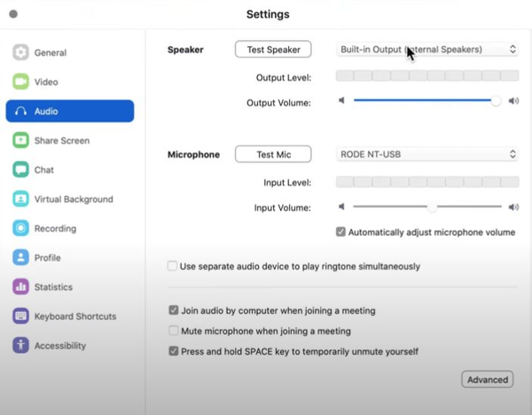The width and height of the screenshot is (532, 415).
Task: Enable separate audio device for ringtone
Action: click(x=173, y=266)
